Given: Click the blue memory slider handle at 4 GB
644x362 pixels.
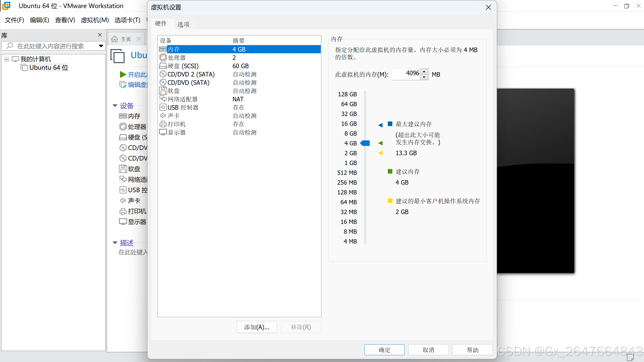Looking at the screenshot, I should point(365,143).
